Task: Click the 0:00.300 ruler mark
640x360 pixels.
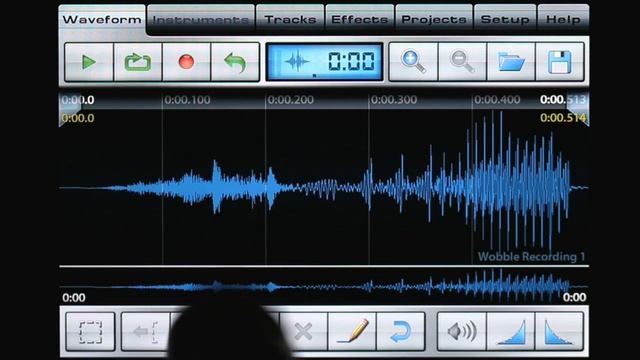Action: 394,100
